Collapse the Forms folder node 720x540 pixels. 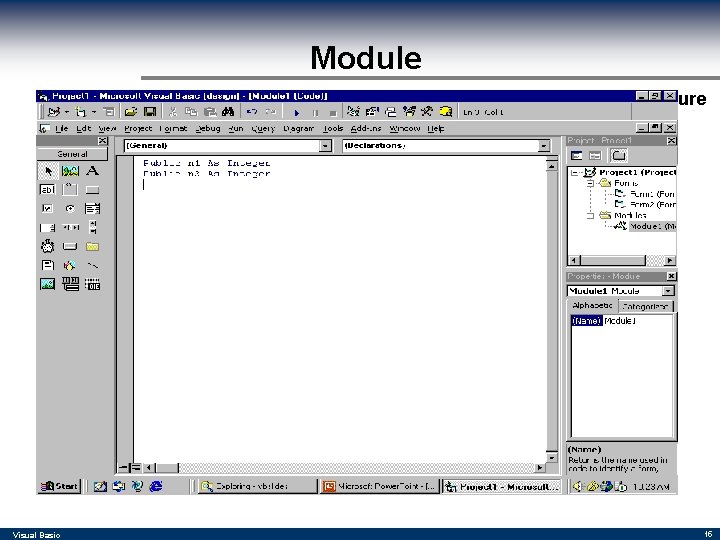(591, 183)
